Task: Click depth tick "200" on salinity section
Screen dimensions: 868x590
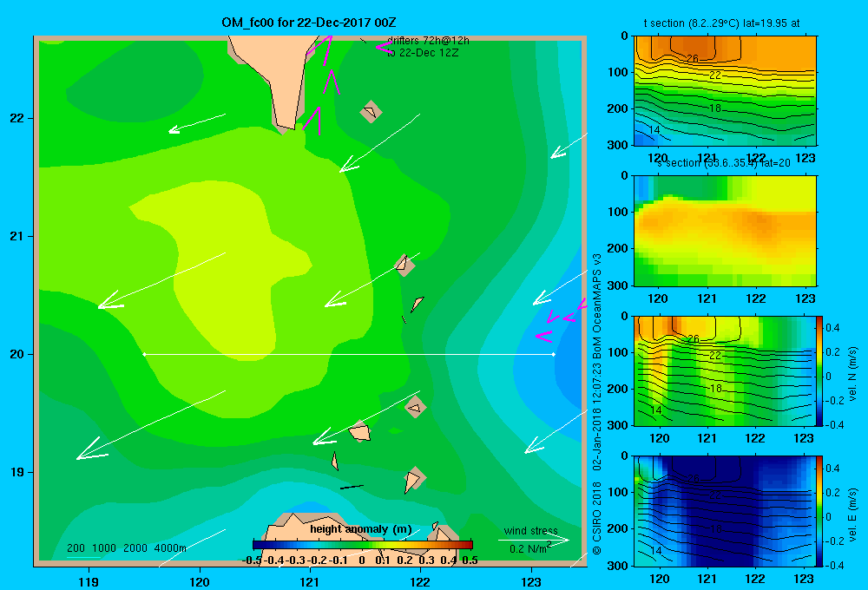Action: pyautogui.click(x=617, y=248)
